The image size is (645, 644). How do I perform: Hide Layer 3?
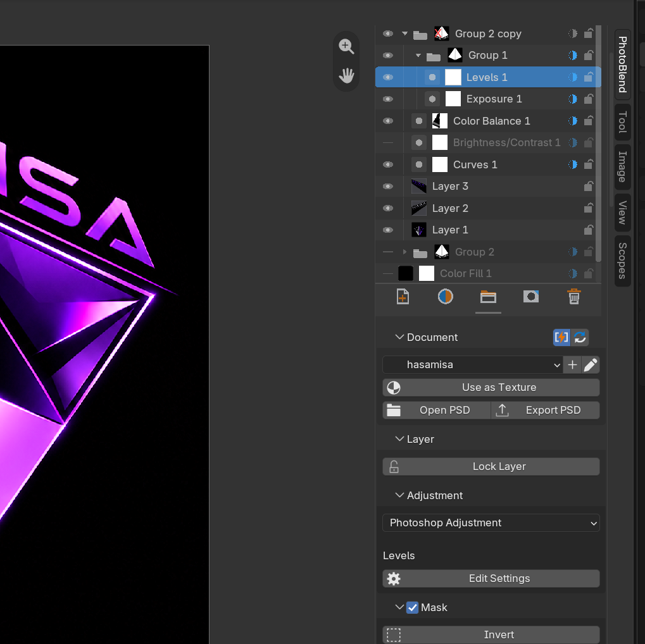coord(388,186)
